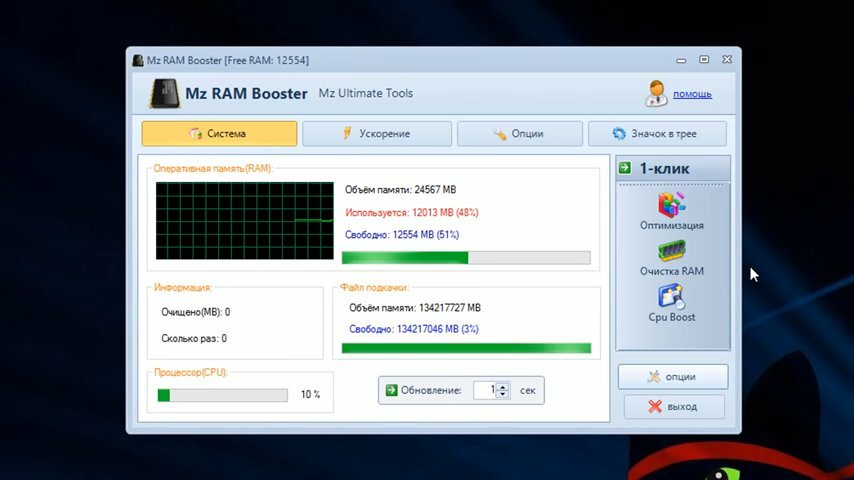Click the help assistant avatar icon
The height and width of the screenshot is (480, 854).
(656, 93)
